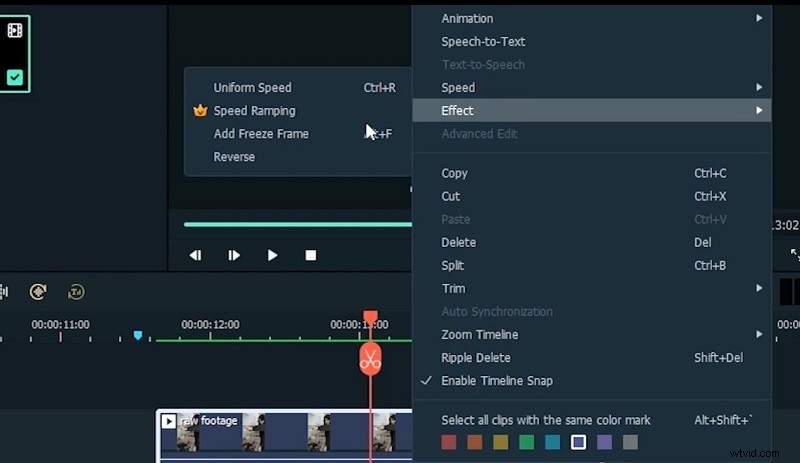This screenshot has width=800, height=463.
Task: Pick the red color mark swatch
Action: point(450,442)
